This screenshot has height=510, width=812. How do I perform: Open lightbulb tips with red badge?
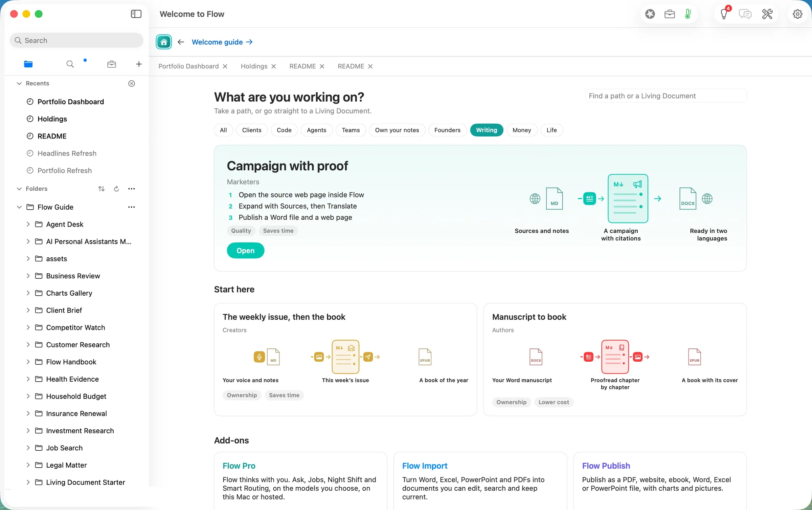724,14
